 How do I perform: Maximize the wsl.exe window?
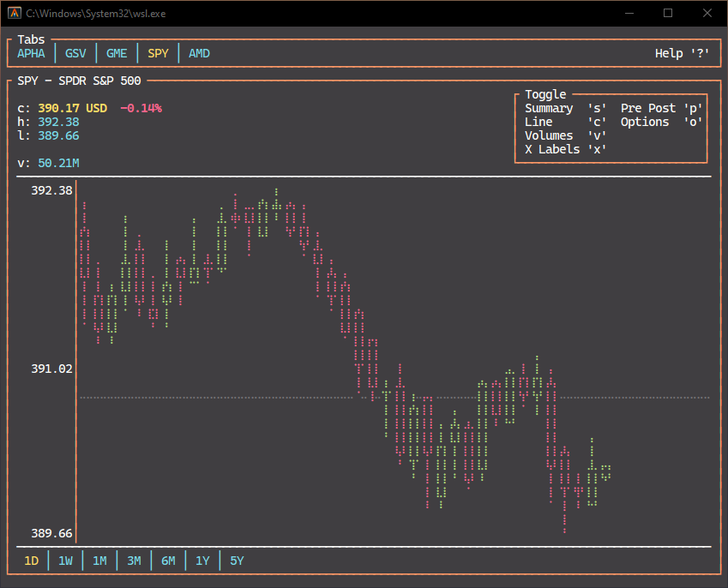point(668,13)
